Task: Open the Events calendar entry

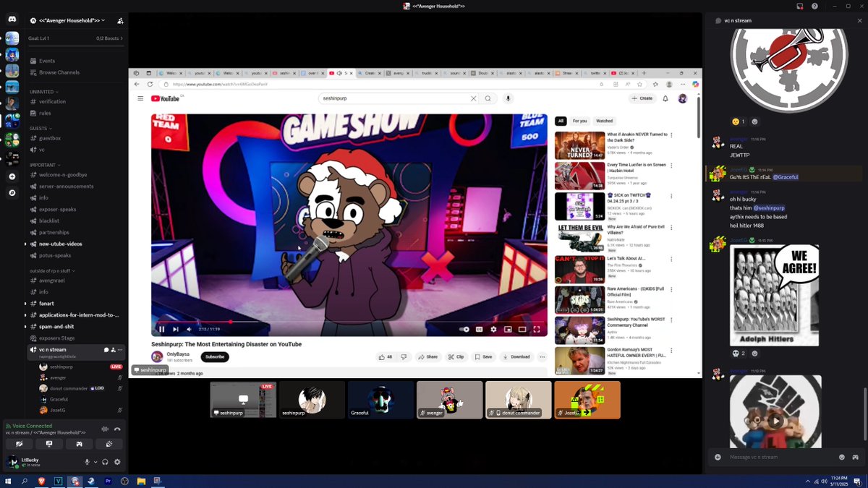Action: click(76, 61)
